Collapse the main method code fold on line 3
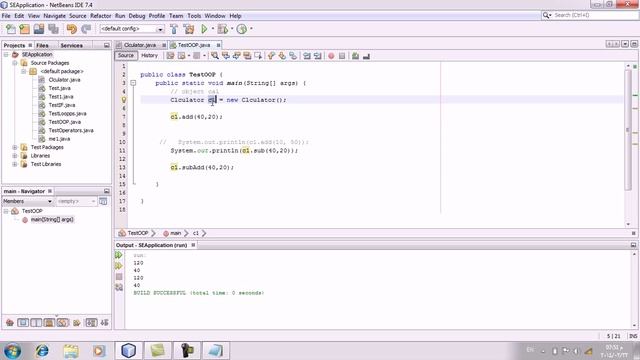The height and width of the screenshot is (360, 640). pyautogui.click(x=133, y=83)
